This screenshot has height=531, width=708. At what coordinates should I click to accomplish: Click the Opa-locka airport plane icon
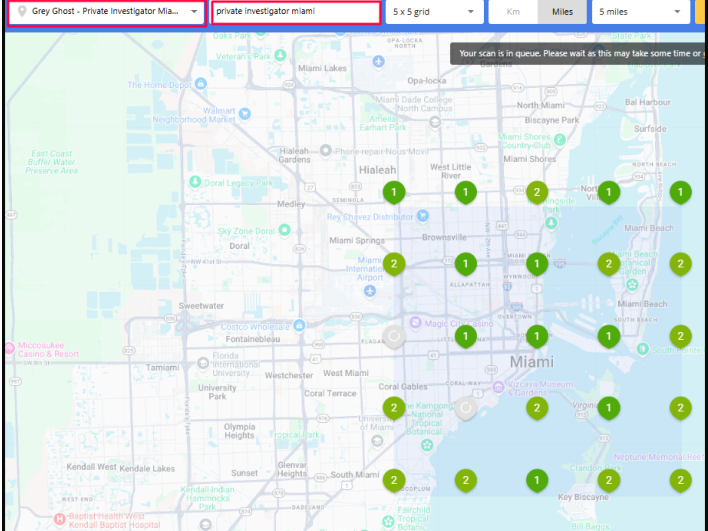click(378, 61)
